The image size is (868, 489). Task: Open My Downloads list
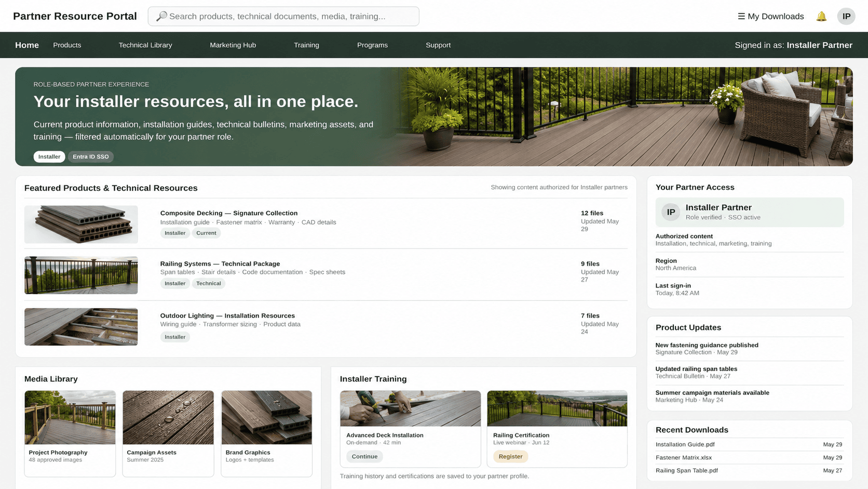coord(770,17)
